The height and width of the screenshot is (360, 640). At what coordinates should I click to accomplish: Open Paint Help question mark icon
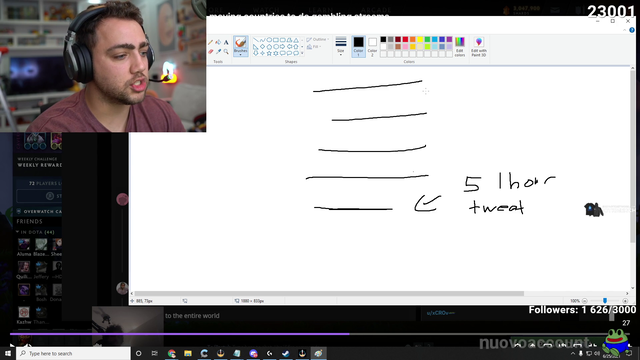point(632,30)
